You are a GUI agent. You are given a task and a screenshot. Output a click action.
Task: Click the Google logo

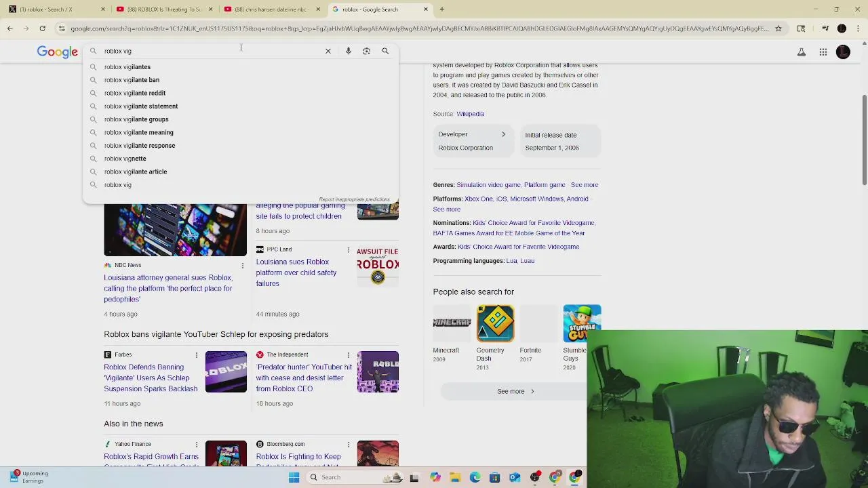pyautogui.click(x=58, y=52)
